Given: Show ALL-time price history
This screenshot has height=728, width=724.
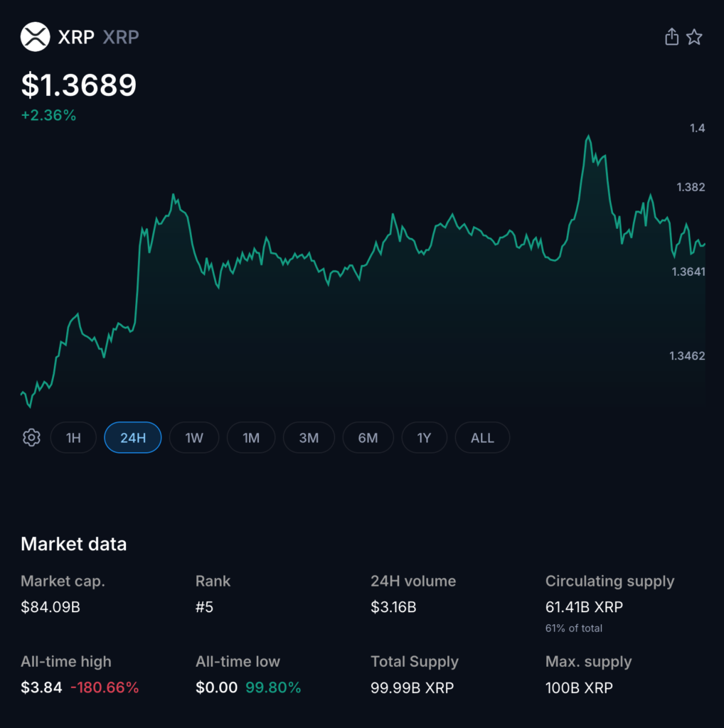Looking at the screenshot, I should pyautogui.click(x=482, y=437).
